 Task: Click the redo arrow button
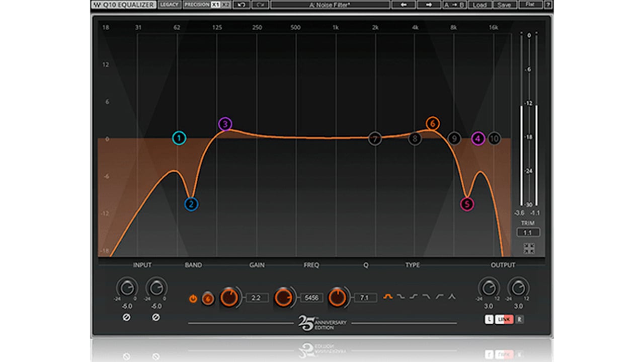260,5
